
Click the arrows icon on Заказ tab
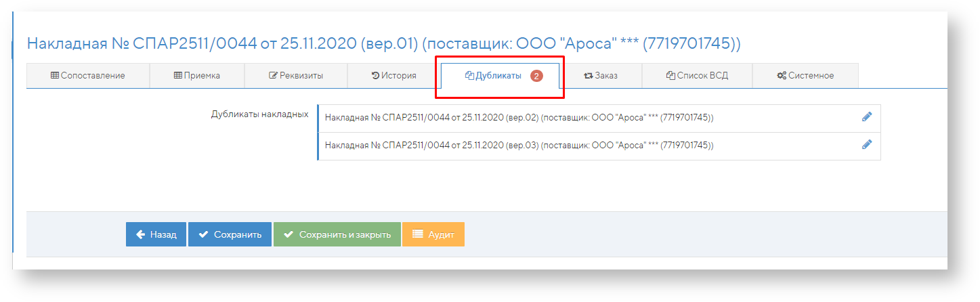pyautogui.click(x=588, y=76)
